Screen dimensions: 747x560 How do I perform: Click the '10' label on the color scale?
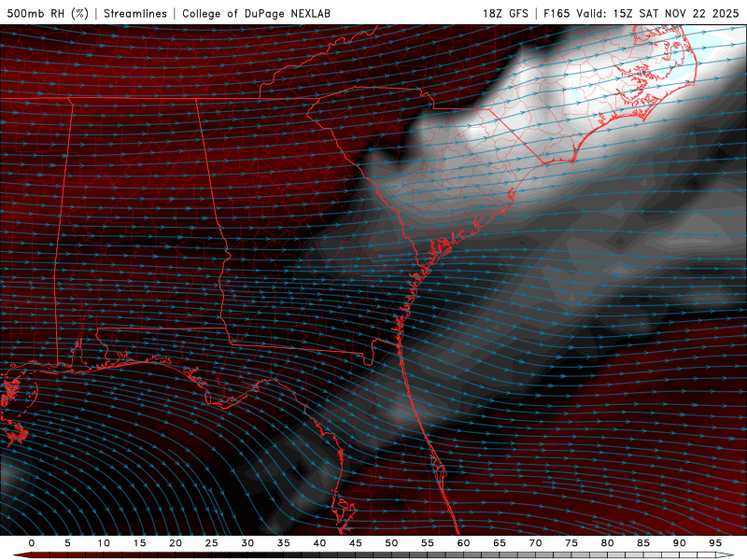(x=104, y=543)
